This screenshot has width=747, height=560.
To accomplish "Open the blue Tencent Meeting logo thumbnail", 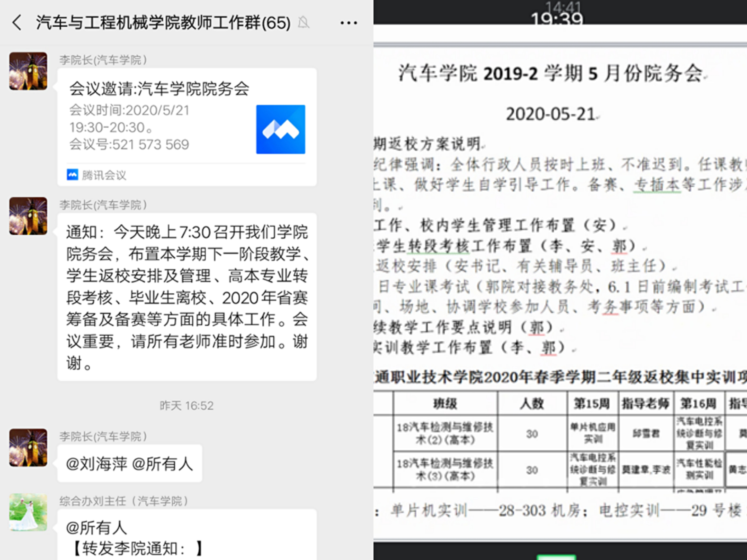I will 280,129.
